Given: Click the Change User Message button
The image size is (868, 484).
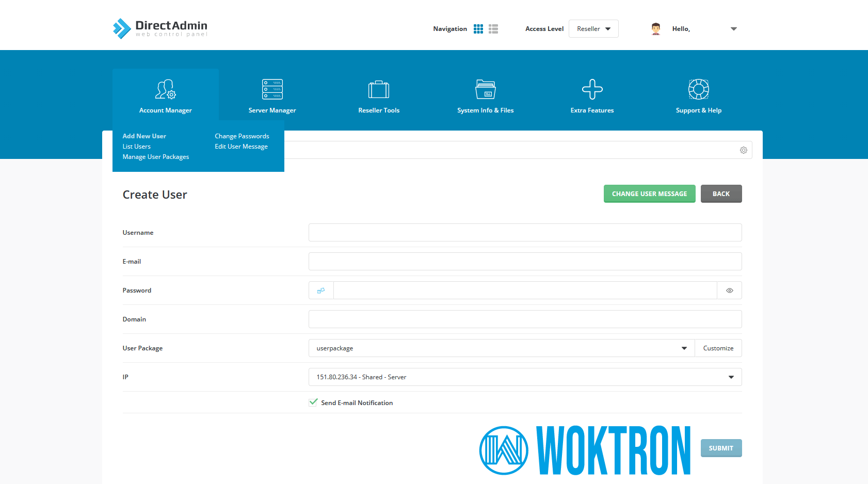Looking at the screenshot, I should (x=650, y=194).
